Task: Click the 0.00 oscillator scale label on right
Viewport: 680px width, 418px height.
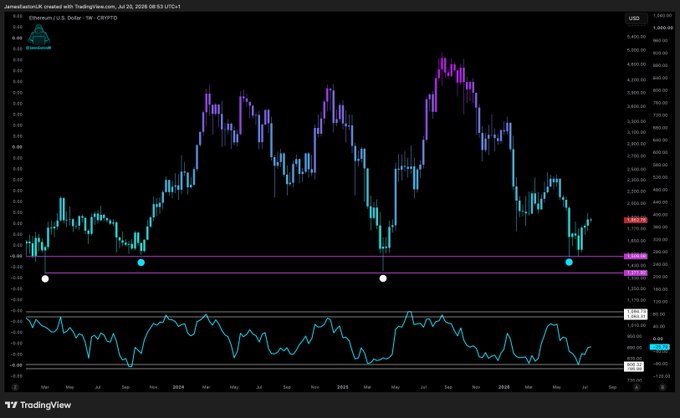Action: click(658, 339)
